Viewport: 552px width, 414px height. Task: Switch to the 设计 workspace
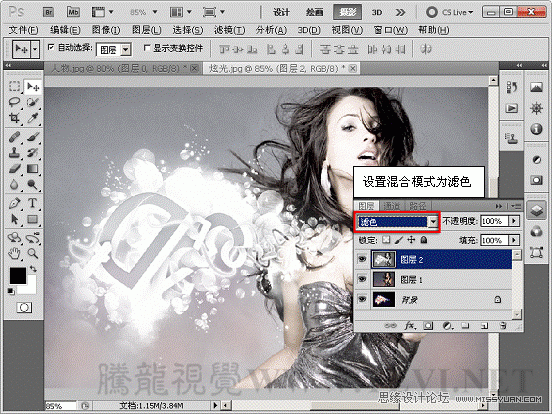(x=281, y=12)
